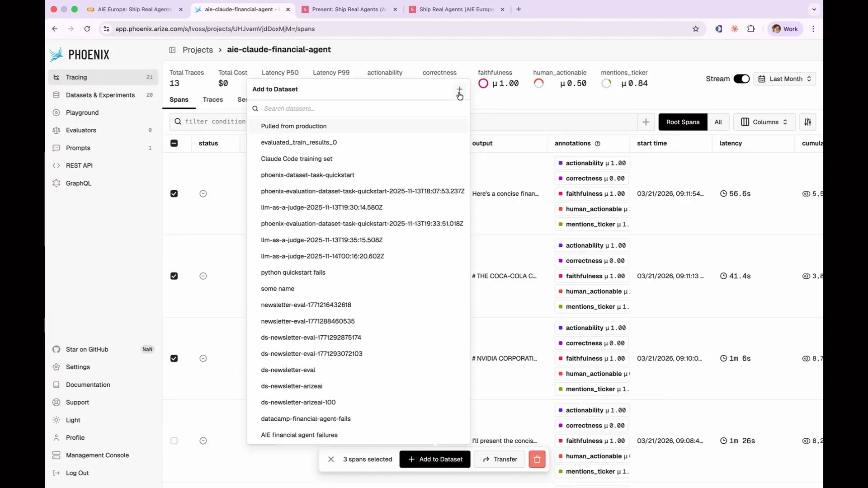Open the Settings page
The image size is (868, 488).
coord(103,367)
